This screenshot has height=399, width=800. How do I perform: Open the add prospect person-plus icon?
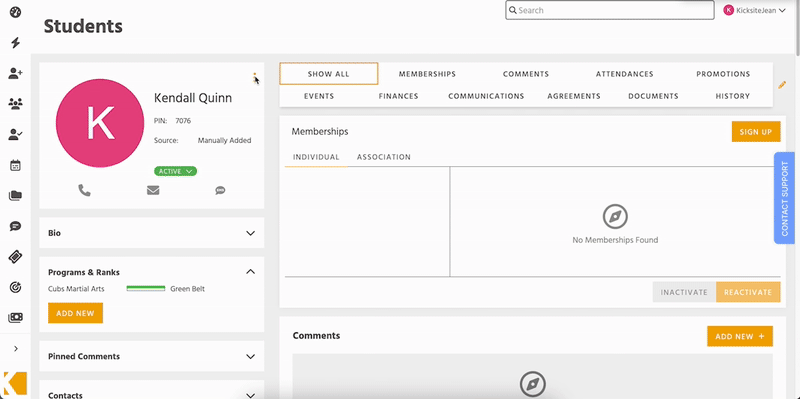15,73
